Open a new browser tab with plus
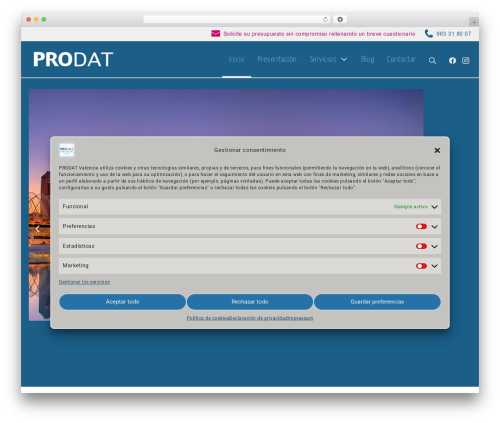This screenshot has height=423, width=500. (x=474, y=22)
